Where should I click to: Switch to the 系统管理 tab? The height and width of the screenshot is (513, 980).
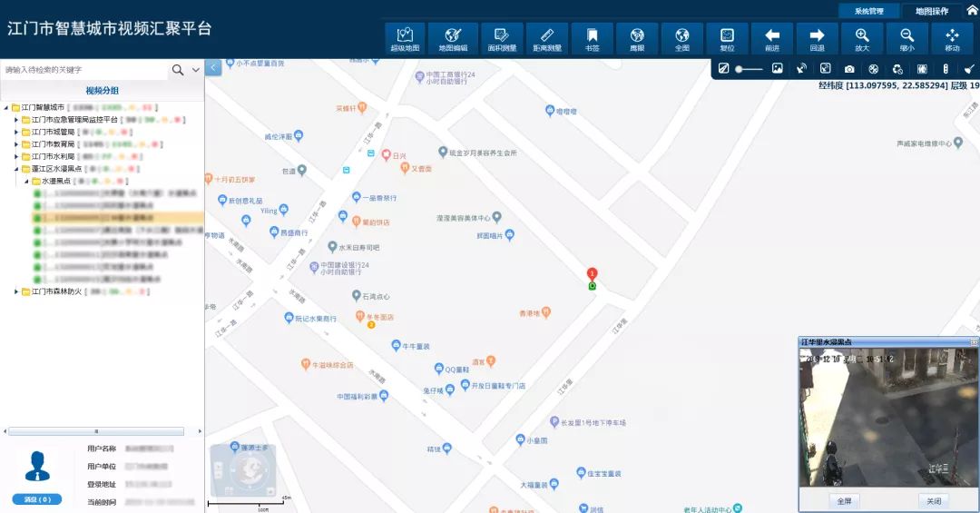click(x=868, y=11)
